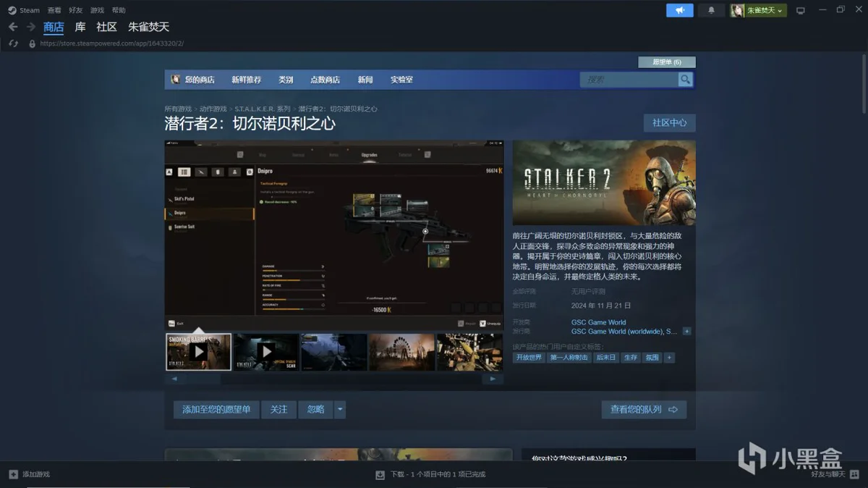Expand the 朱雀焚天 account dropdown
Image resolution: width=868 pixels, height=488 pixels.
[758, 10]
